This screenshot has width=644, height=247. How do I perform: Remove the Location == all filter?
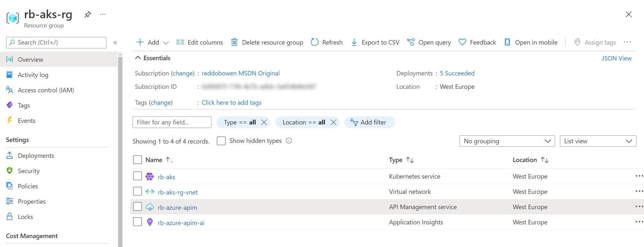point(333,122)
